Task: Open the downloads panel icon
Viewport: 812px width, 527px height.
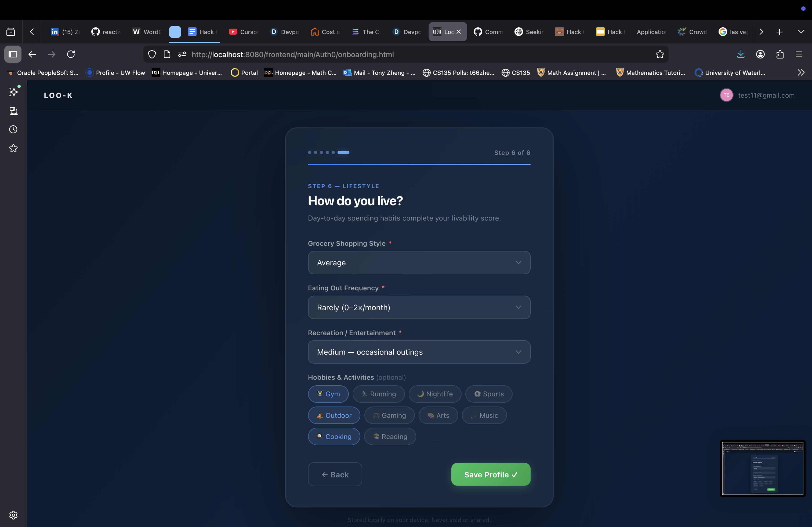Action: click(x=741, y=54)
